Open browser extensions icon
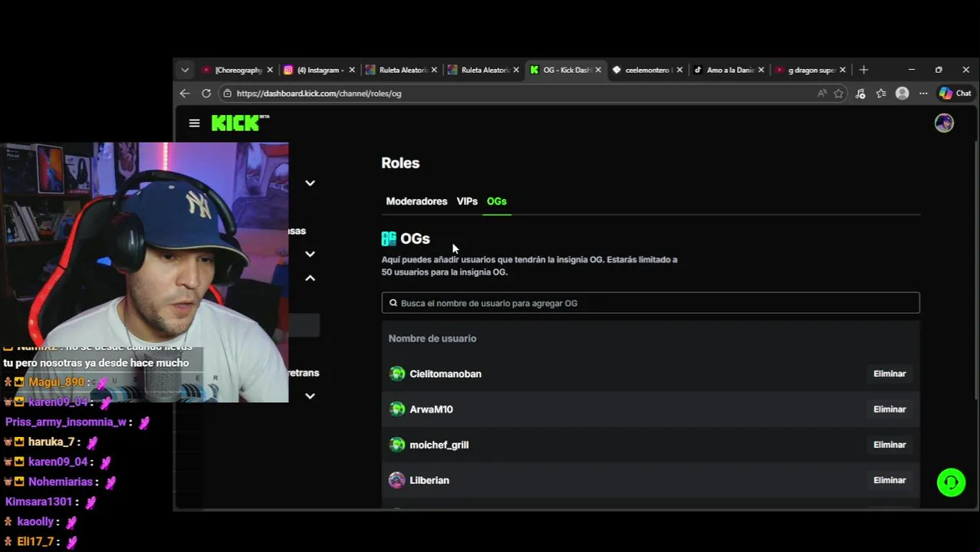Viewport: 980px width, 552px height. (860, 93)
